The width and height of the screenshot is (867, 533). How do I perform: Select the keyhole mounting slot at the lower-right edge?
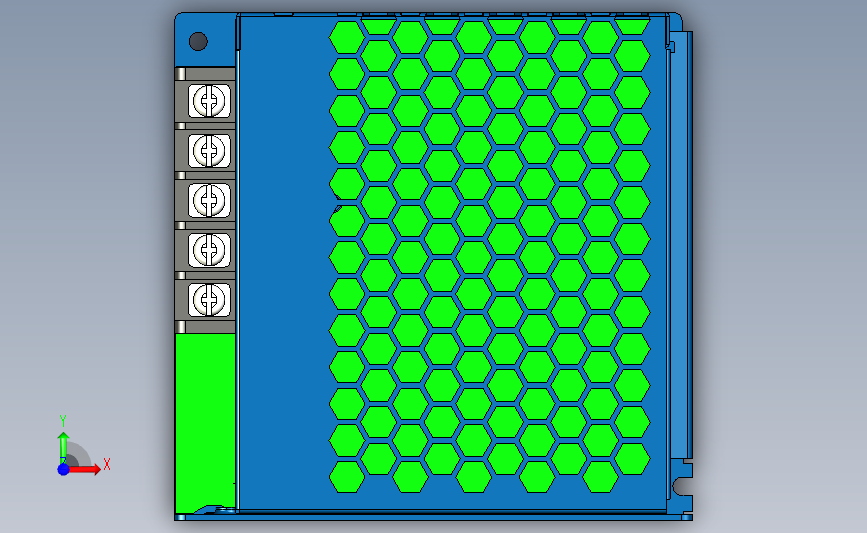[682, 487]
